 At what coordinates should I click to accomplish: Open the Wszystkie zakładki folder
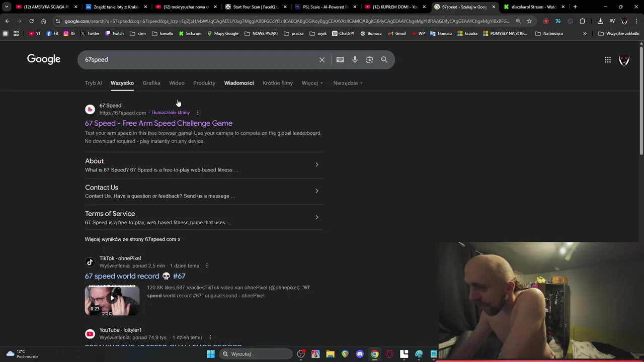pos(619,34)
